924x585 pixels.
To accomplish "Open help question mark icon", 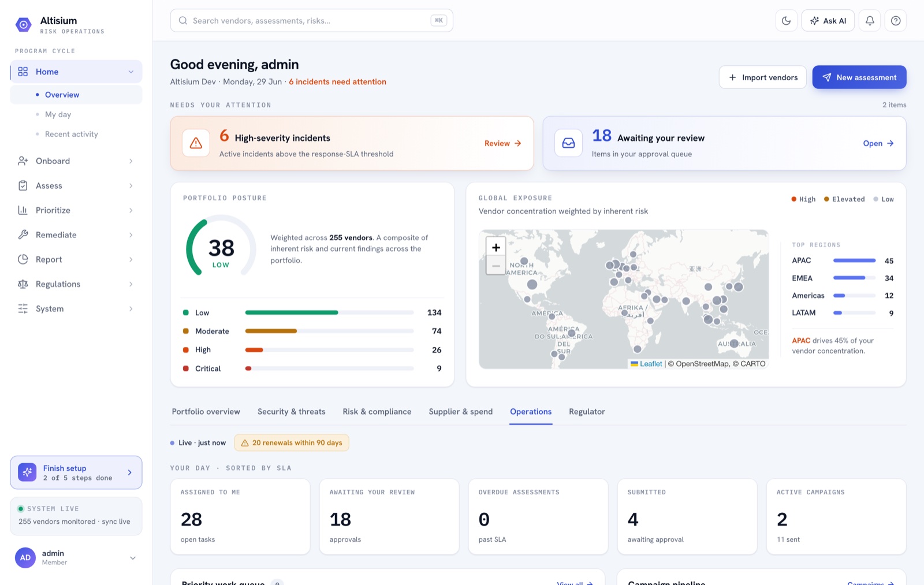I will click(896, 21).
